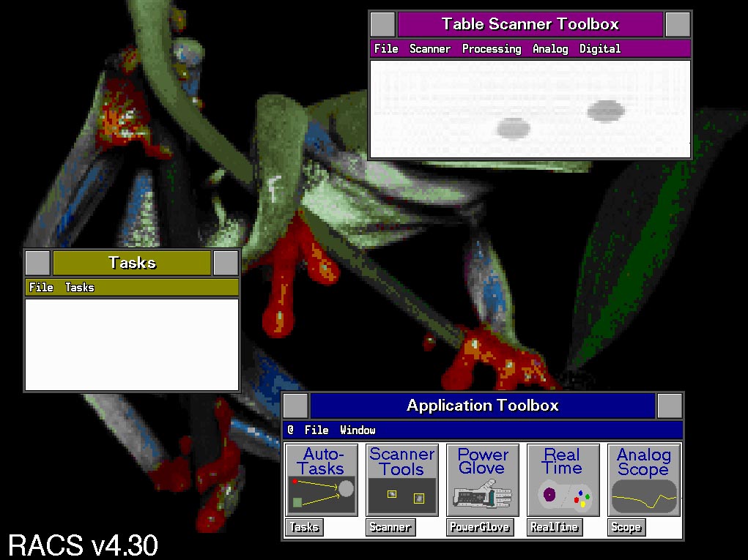Viewport: 748px width, 560px height.
Task: Click the empty white Tasks list area
Action: coord(132,344)
